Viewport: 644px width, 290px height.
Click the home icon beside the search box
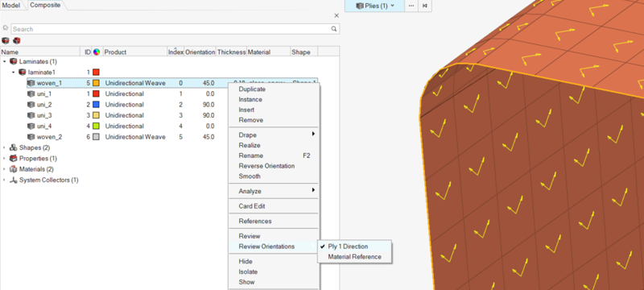point(6,28)
